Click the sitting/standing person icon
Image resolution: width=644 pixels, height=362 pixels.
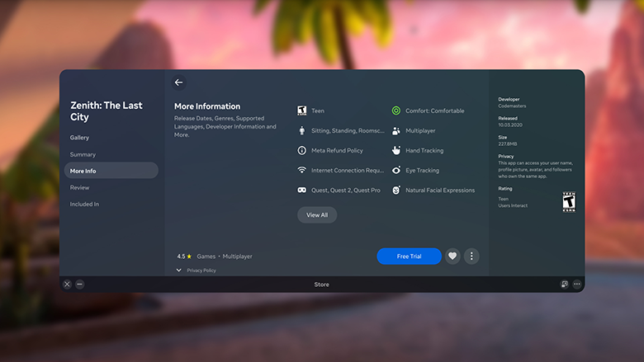[x=302, y=130]
